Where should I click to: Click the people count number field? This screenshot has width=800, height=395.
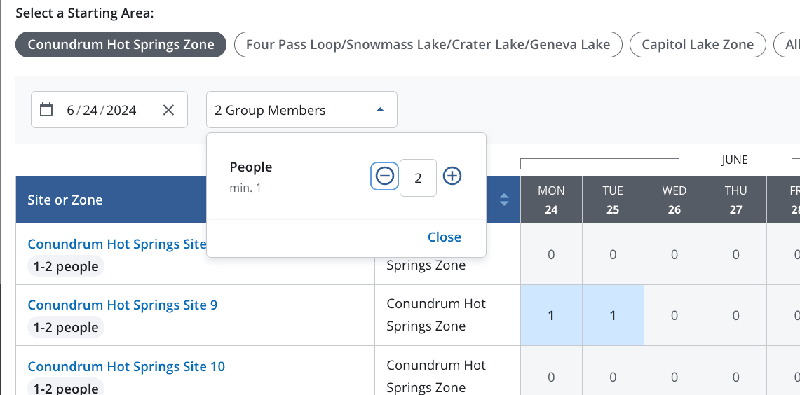point(418,178)
